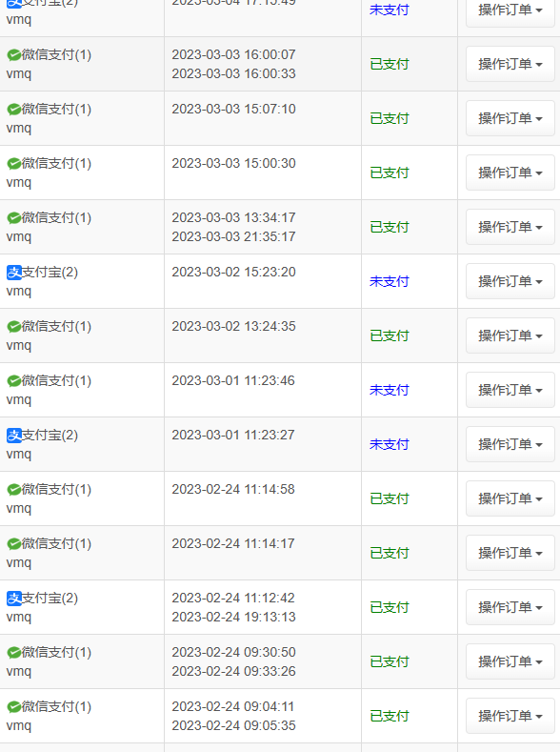Click 已支付 status for 2023-03-03 15:00:30 order
The width and height of the screenshot is (560, 752).
tap(389, 173)
